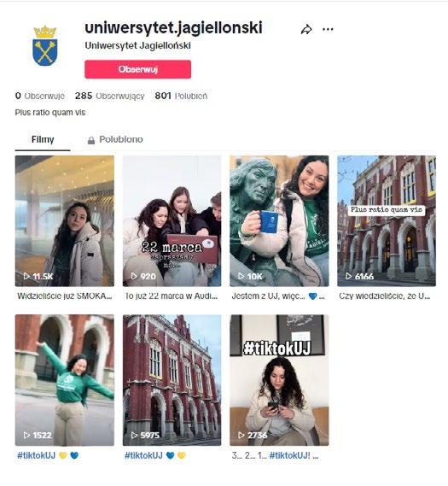Open the red brick building video with 5975 views
This screenshot has height=486, width=448.
[x=172, y=380]
